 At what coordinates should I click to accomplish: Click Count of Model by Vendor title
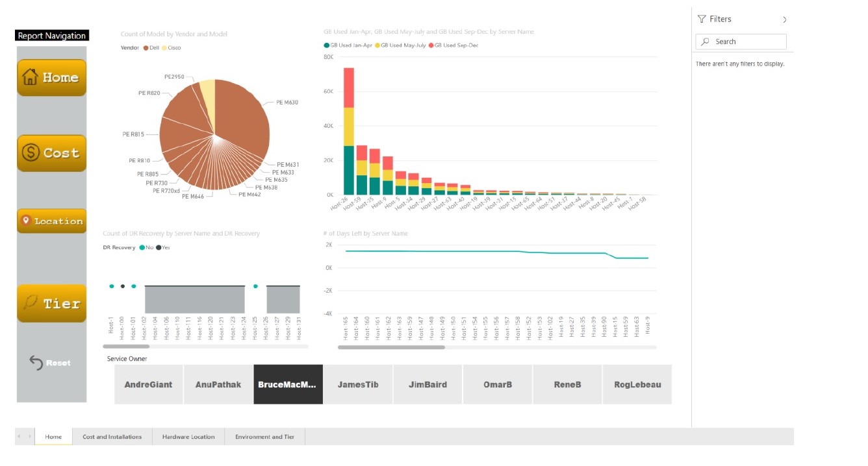(x=174, y=34)
